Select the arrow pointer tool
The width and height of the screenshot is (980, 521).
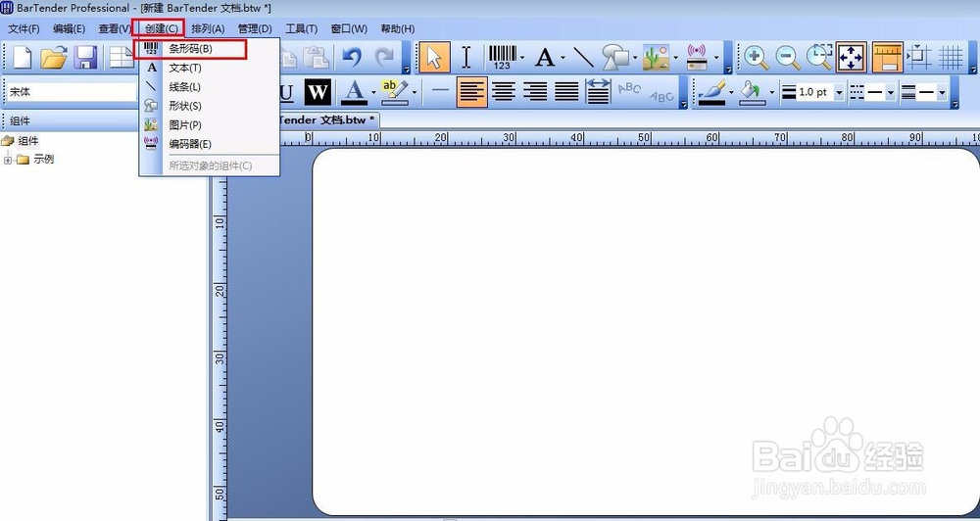click(x=434, y=58)
